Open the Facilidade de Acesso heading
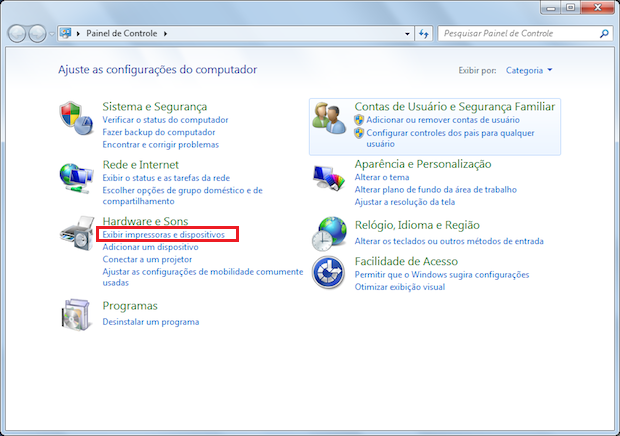The height and width of the screenshot is (436, 620). (x=406, y=261)
